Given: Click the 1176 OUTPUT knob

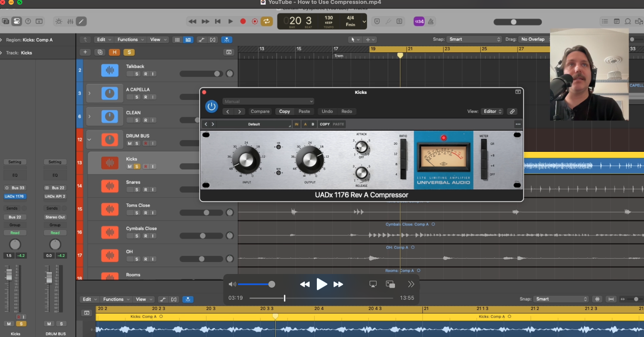Looking at the screenshot, I should [x=310, y=159].
